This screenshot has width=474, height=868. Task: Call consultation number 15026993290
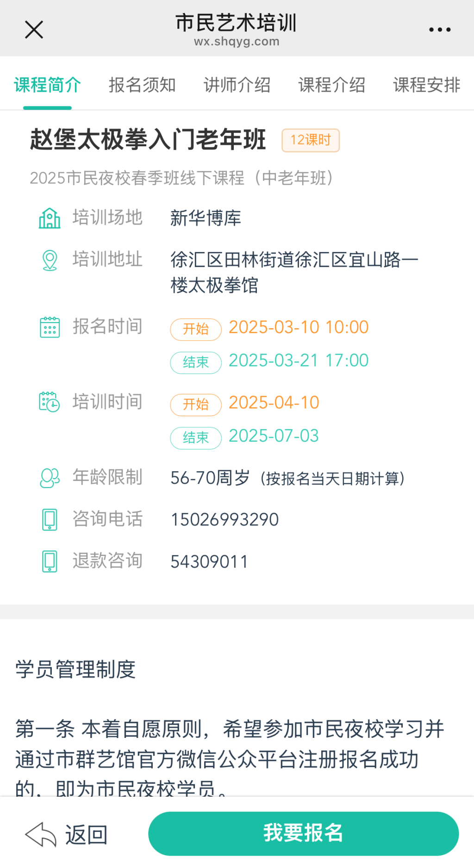coord(225,520)
